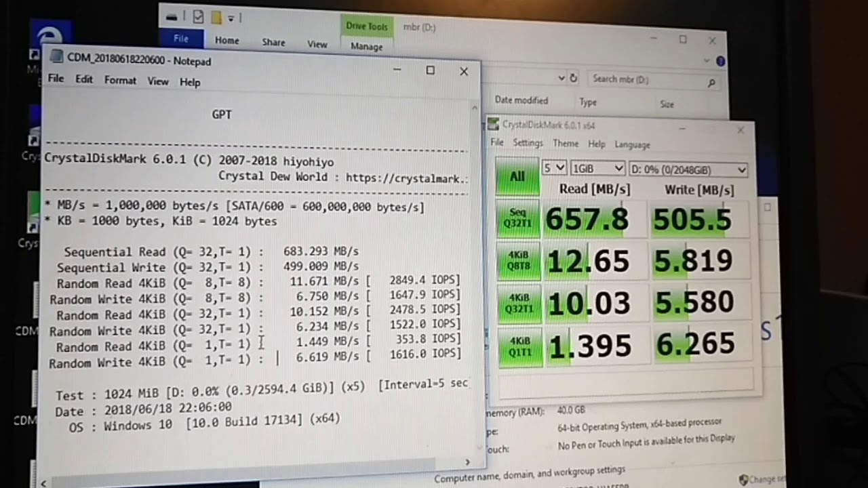Click the Sequential Read 683.293 MB/s line in Notepad
The image size is (868, 488).
point(211,252)
